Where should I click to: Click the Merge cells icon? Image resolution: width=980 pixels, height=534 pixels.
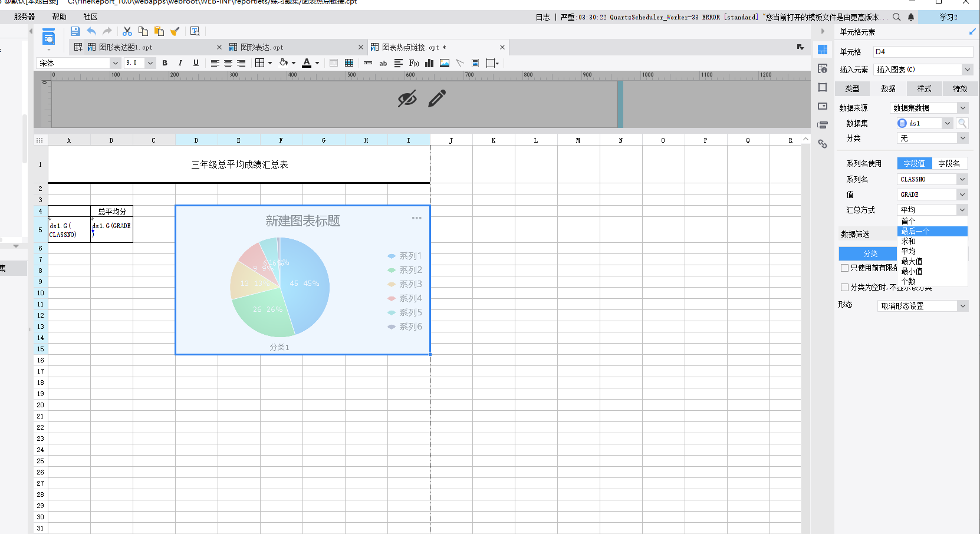tap(334, 63)
